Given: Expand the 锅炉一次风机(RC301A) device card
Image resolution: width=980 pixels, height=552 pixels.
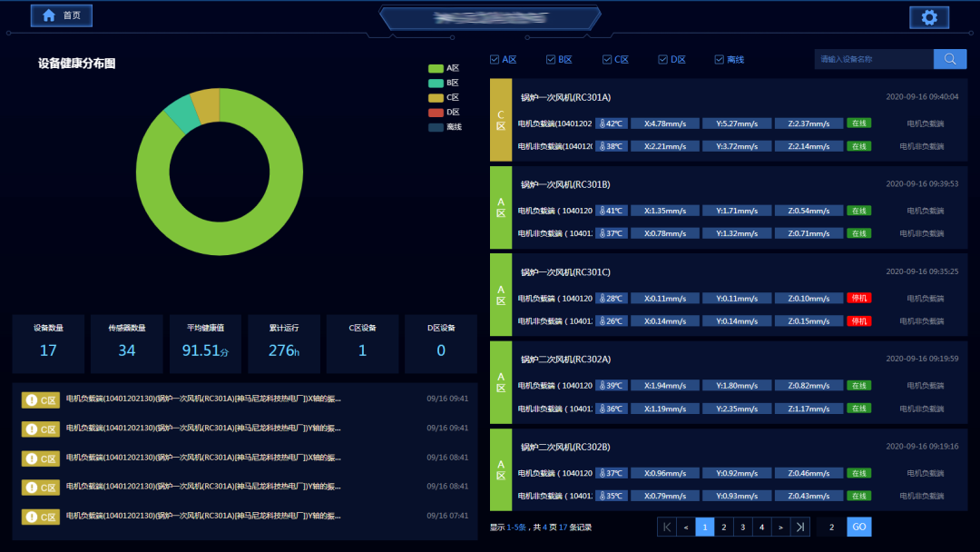Looking at the screenshot, I should [565, 97].
